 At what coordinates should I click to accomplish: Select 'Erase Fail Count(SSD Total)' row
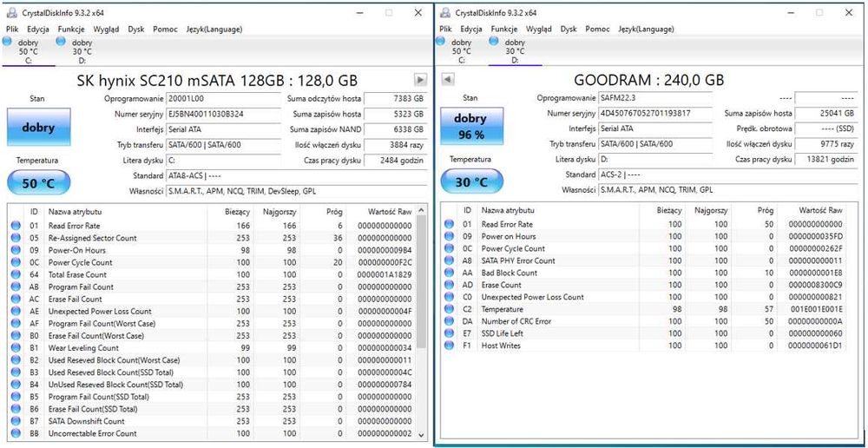click(x=212, y=409)
